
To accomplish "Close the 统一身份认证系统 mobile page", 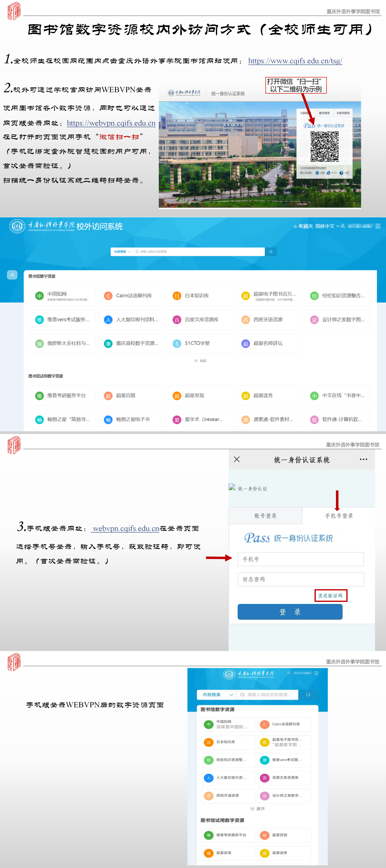I will pos(237,460).
